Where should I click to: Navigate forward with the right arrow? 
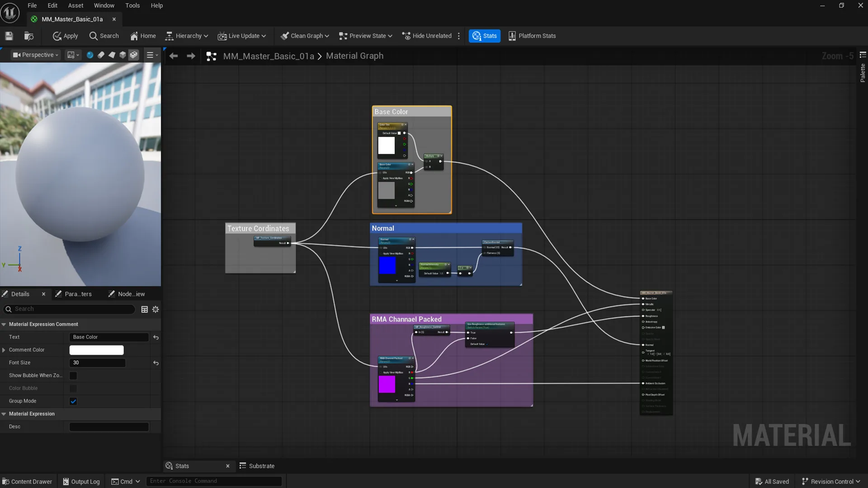(x=191, y=56)
